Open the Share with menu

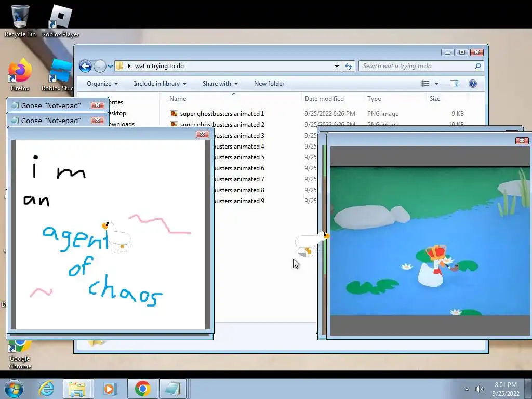pyautogui.click(x=220, y=84)
